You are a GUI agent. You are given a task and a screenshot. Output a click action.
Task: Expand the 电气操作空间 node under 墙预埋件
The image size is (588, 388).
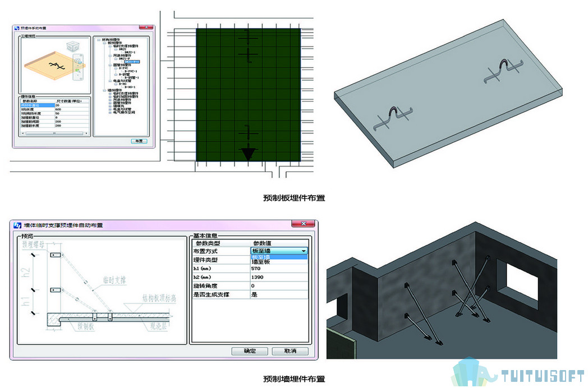pos(110,113)
